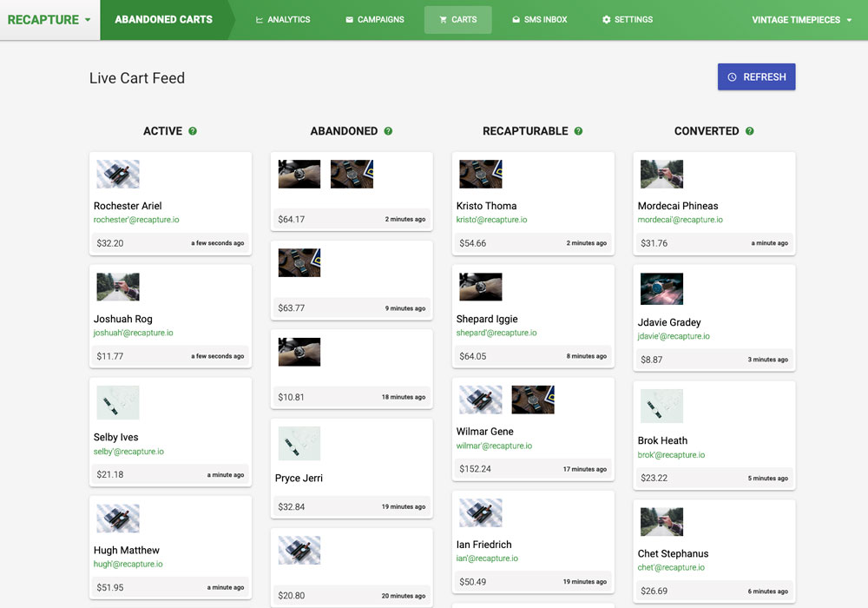Viewport: 868px width, 608px height.
Task: Expand the RECAPTURE logo dropdown arrow
Action: tap(88, 20)
